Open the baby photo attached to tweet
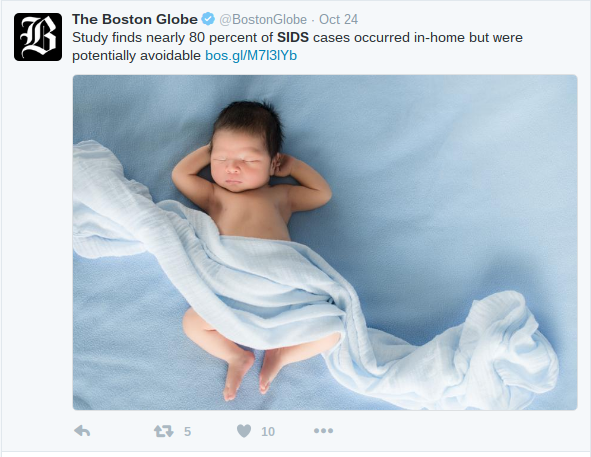This screenshot has height=457, width=591. 325,242
